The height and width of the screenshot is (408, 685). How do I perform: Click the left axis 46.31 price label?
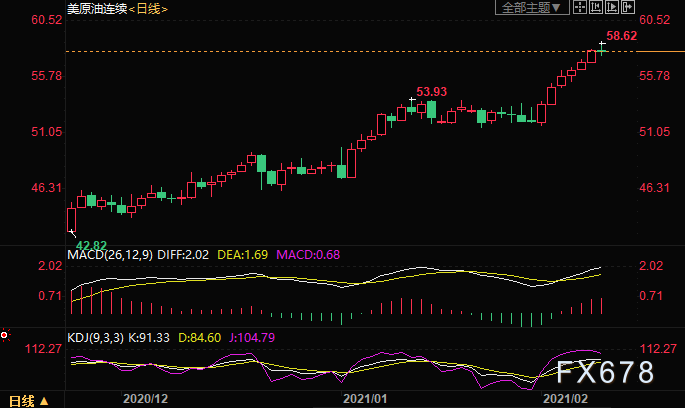tap(47, 188)
